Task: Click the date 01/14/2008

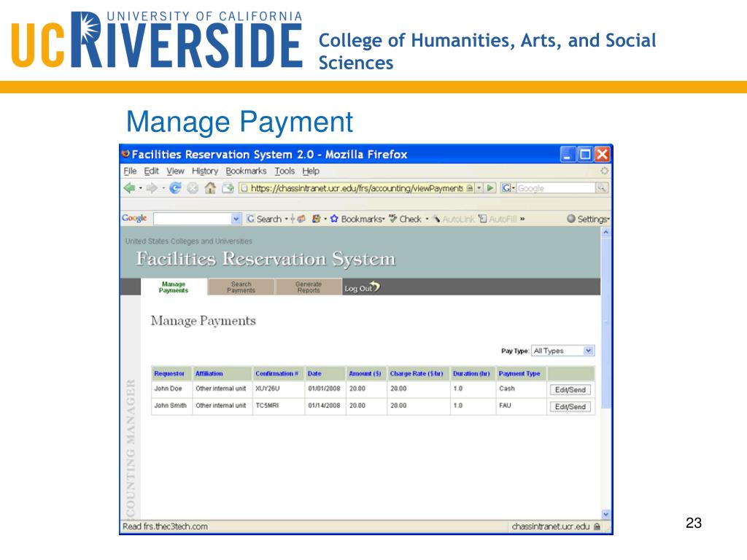Action: coord(324,405)
